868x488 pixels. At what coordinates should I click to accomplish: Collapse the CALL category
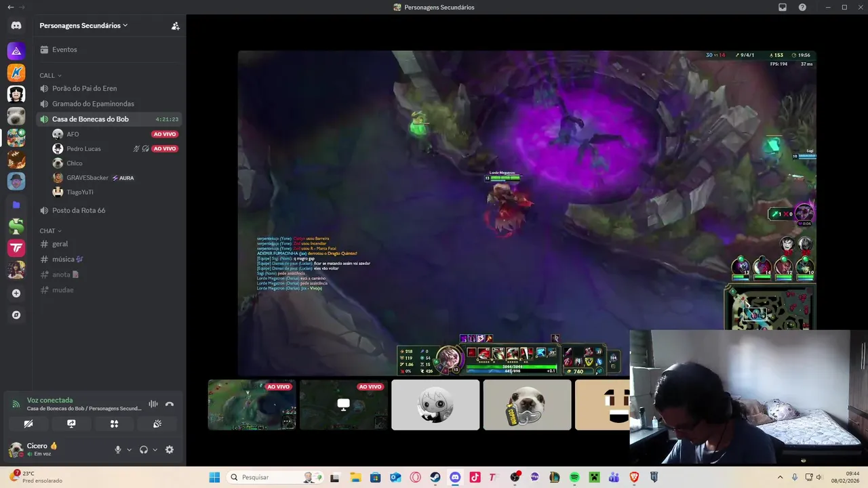pyautogui.click(x=51, y=75)
